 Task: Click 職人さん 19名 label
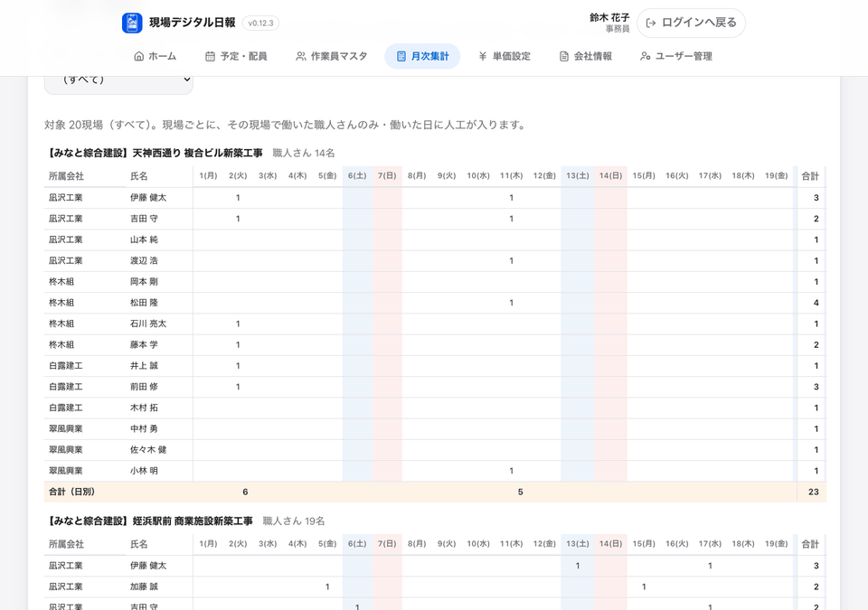293,521
